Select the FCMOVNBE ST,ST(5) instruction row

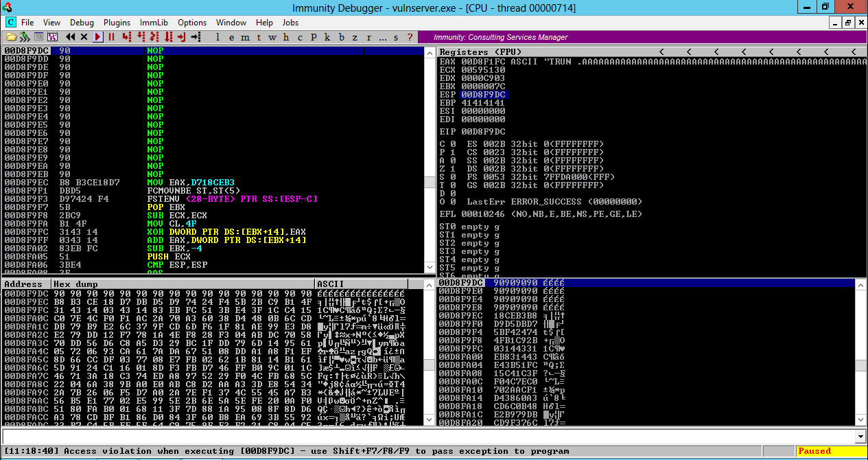[x=213, y=191]
